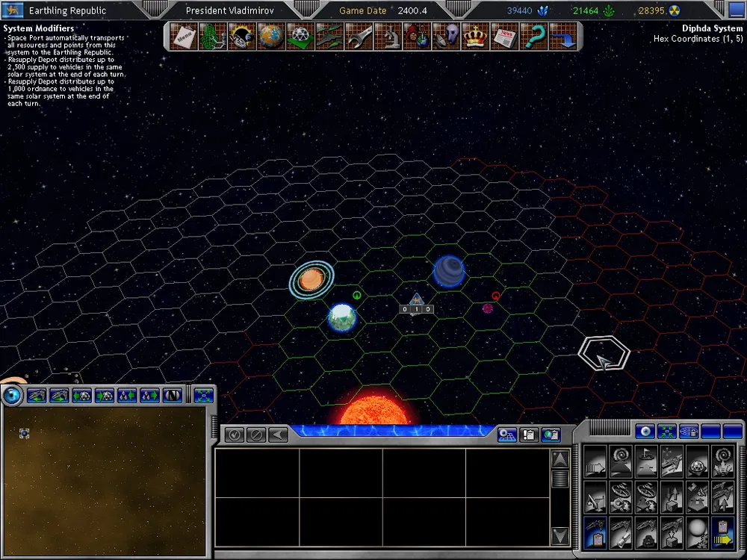The height and width of the screenshot is (560, 747).
Task: Select the ship with recycle symbol command
Action: (646, 532)
